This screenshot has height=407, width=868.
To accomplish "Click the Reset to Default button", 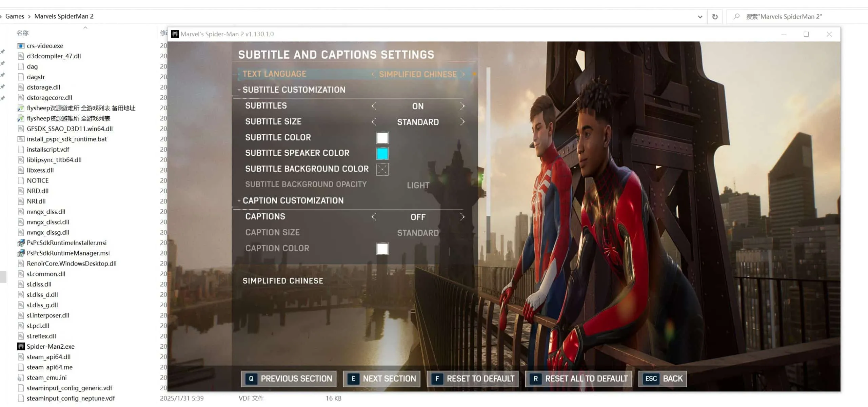I will 473,379.
